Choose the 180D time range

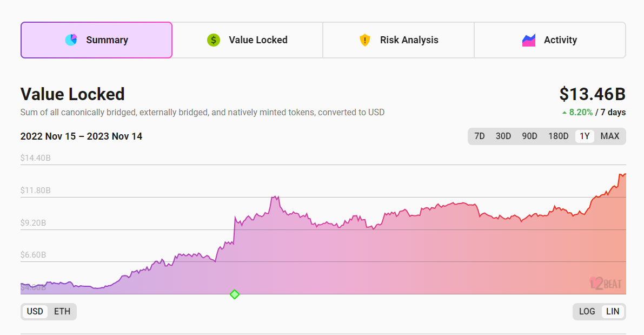[558, 136]
